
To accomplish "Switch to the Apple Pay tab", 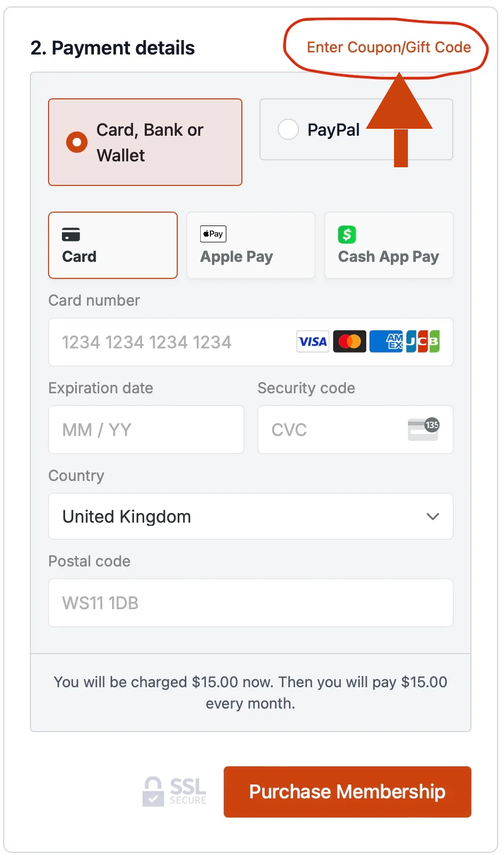I will (x=250, y=245).
